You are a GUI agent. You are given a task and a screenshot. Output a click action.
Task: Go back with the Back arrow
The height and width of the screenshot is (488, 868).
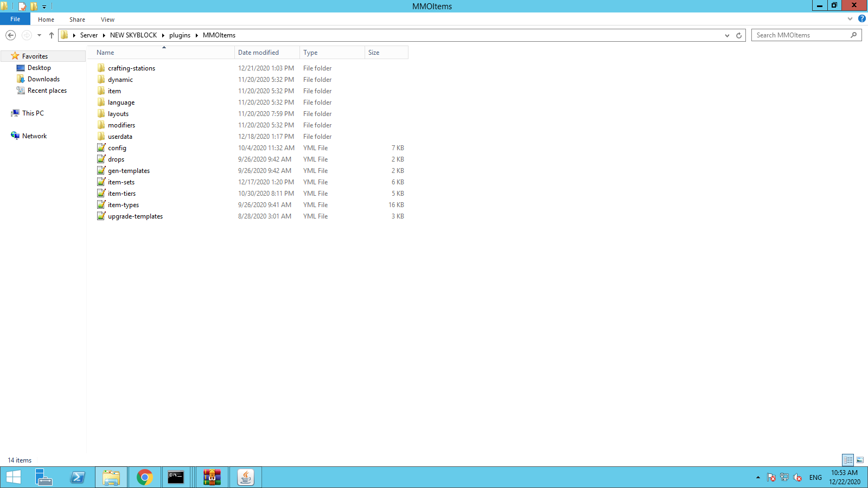point(10,35)
